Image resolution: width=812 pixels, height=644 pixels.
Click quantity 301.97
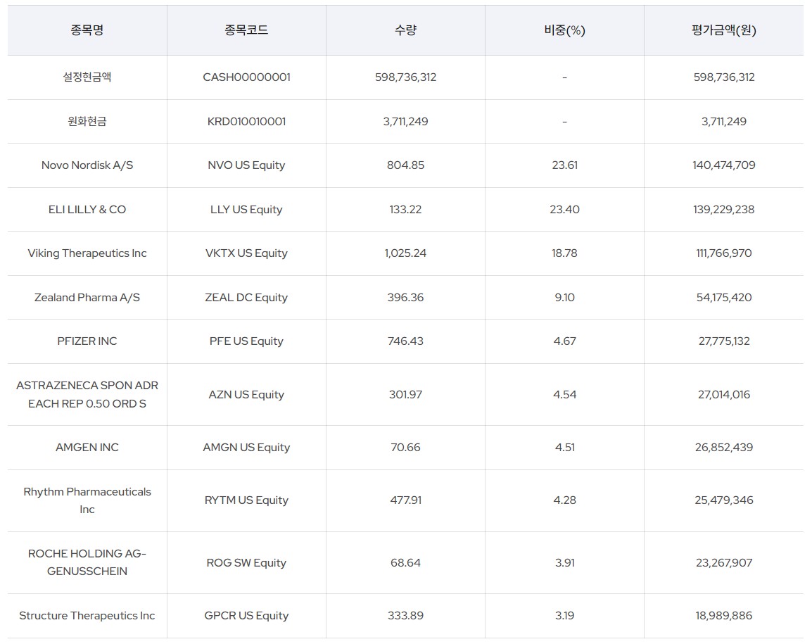point(405,394)
